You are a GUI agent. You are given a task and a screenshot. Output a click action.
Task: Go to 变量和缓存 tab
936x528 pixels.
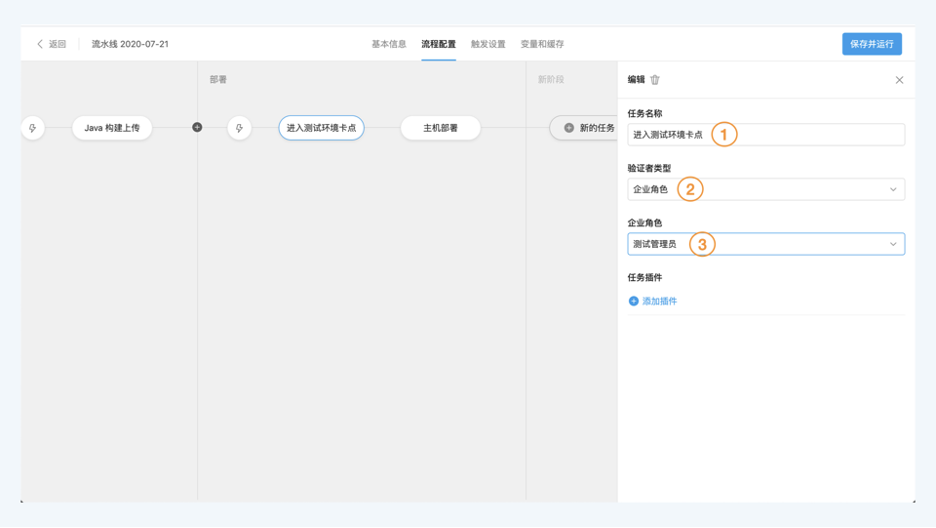[x=542, y=44]
